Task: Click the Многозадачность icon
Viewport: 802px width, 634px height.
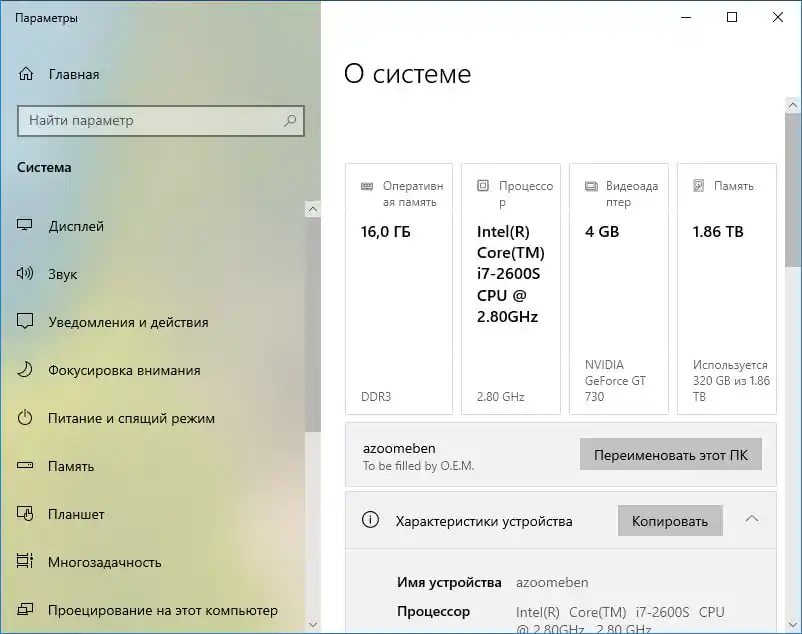Action: [x=25, y=561]
